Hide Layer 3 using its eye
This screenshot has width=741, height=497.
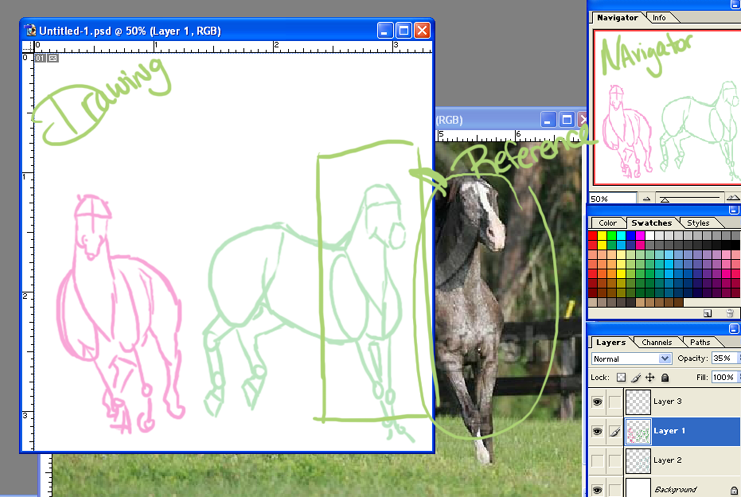pos(597,402)
